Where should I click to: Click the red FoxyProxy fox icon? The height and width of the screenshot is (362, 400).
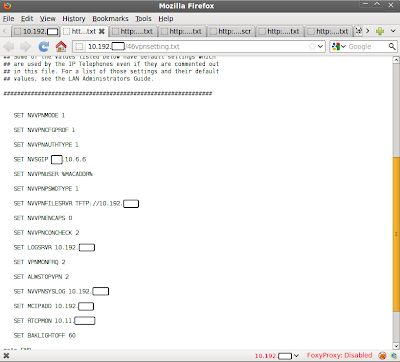point(382,356)
